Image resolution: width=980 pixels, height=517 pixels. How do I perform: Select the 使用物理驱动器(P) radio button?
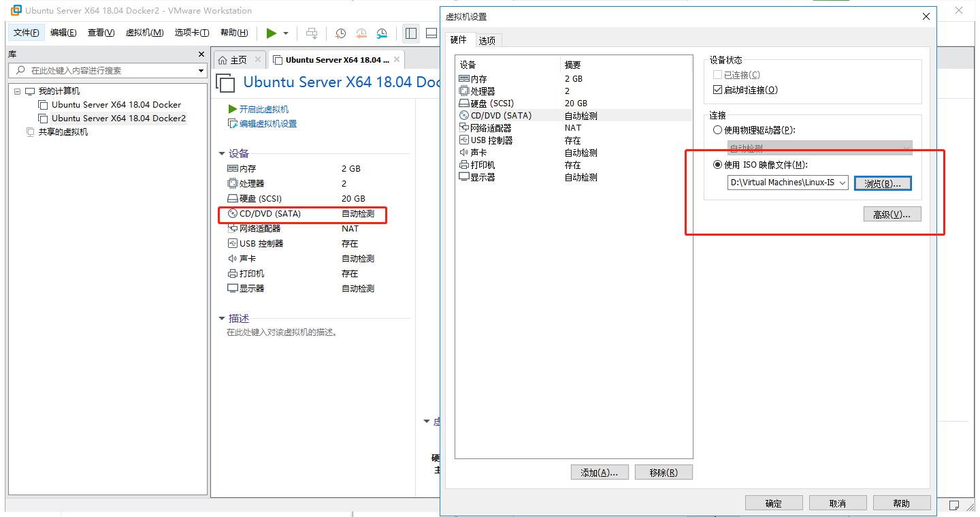coord(717,130)
